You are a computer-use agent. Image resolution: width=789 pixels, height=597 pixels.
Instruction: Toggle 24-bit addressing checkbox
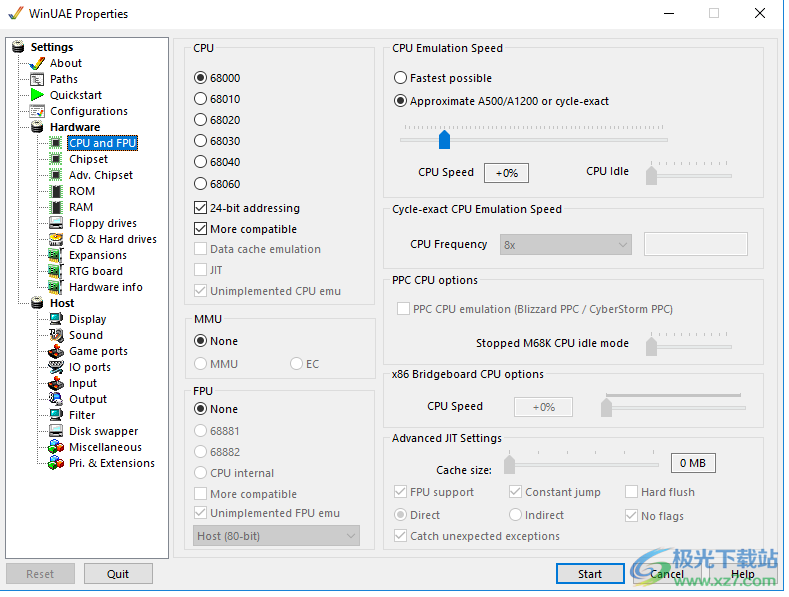coord(200,208)
